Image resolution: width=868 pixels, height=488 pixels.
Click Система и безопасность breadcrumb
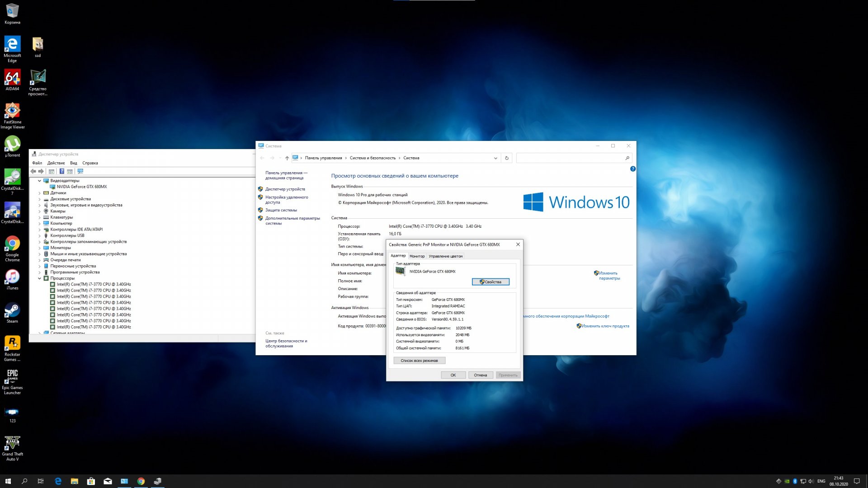tap(373, 158)
